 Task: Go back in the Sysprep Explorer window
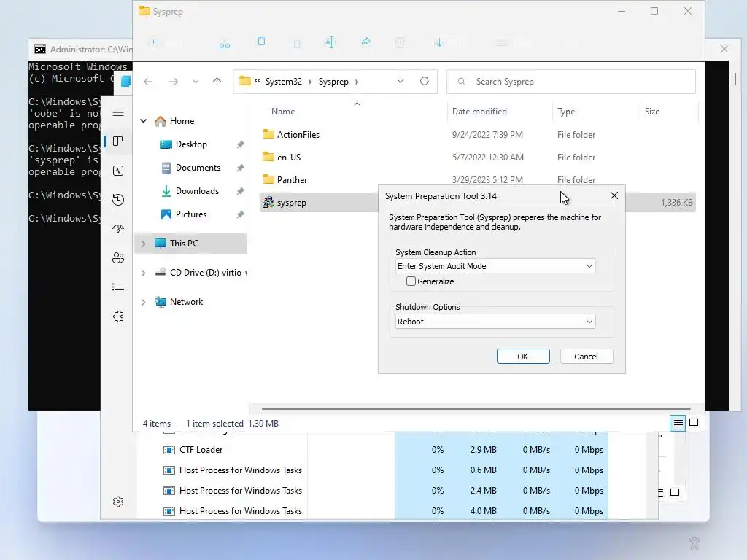(148, 82)
